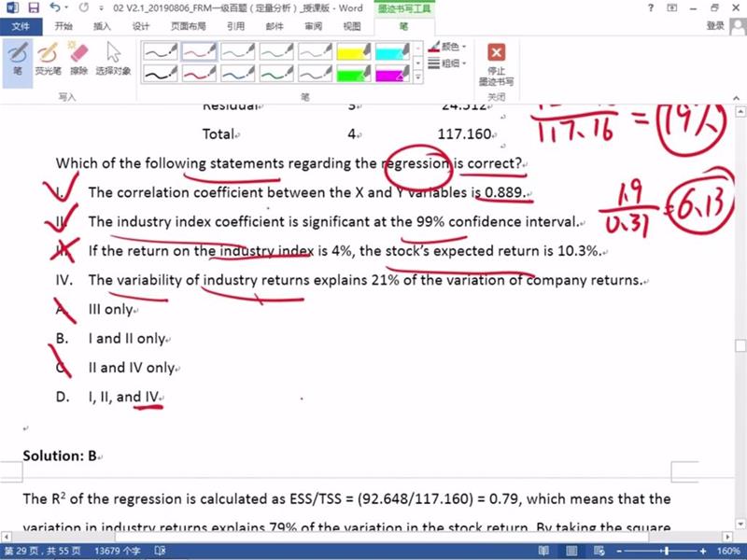Screen dimensions: 747x560
Task: Expand the pen gallery more arrow
Action: click(417, 77)
